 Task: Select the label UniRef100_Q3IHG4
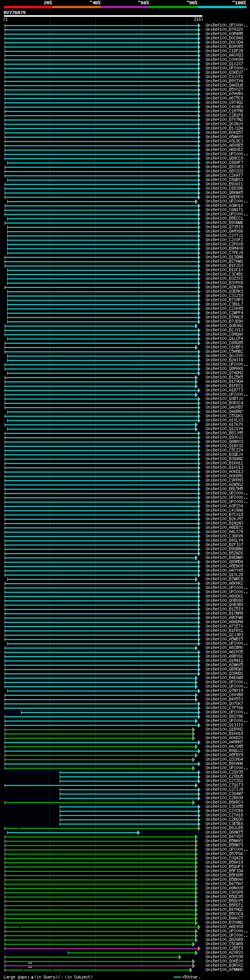(224, 759)
